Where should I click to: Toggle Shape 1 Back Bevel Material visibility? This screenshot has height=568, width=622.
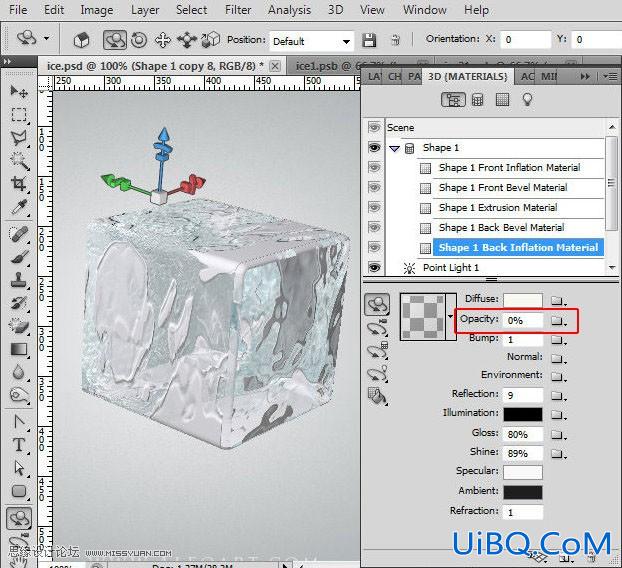[374, 227]
